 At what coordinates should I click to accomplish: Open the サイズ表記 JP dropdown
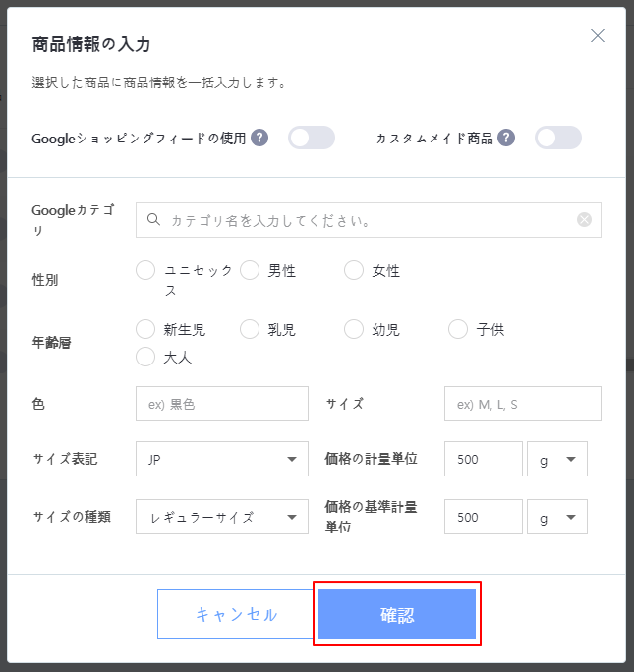pos(222,459)
